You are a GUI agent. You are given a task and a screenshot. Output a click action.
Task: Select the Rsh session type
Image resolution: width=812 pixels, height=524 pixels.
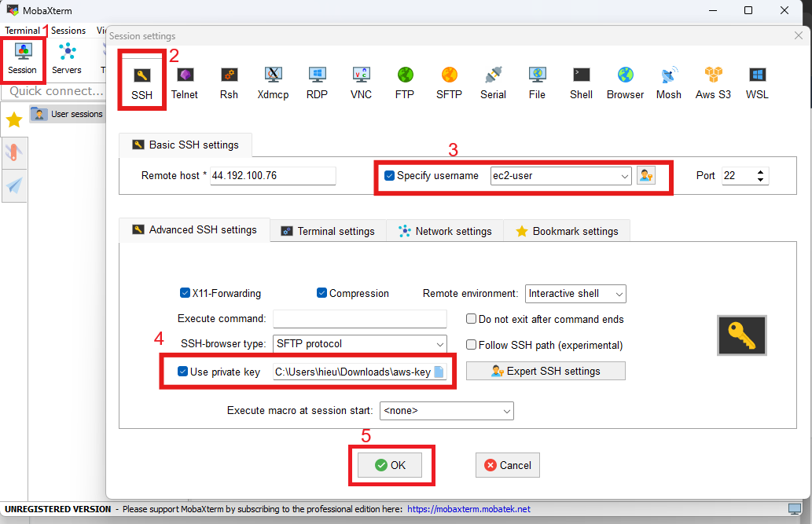pos(229,82)
